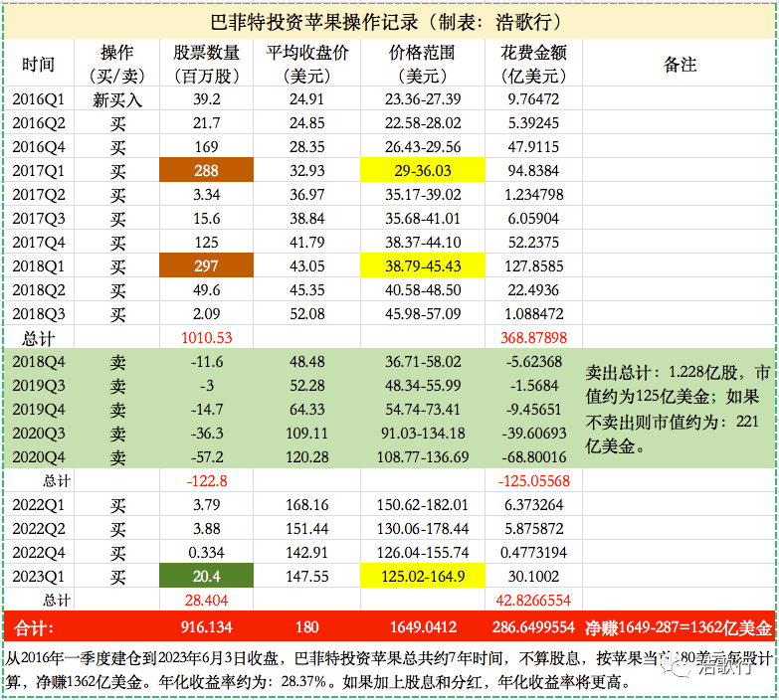Click the 2018Q3 time cell
The image size is (779, 700).
[x=39, y=313]
